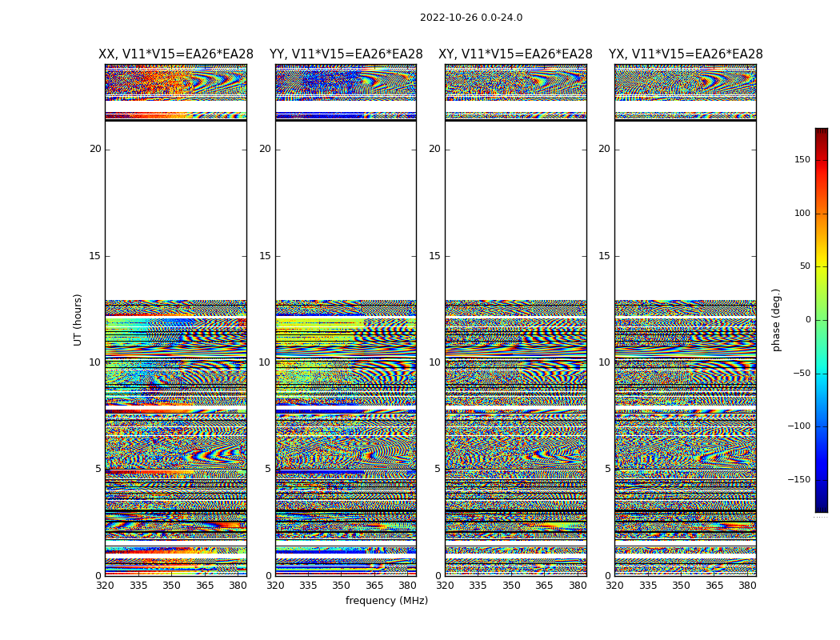Click the colorbar tick value −50
Screen dimensions: 840x640
(x=802, y=373)
